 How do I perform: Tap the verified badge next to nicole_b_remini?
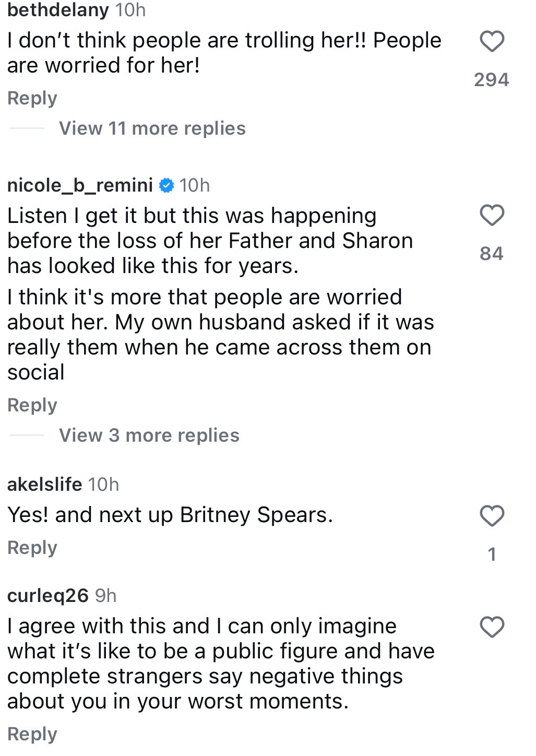click(x=166, y=185)
